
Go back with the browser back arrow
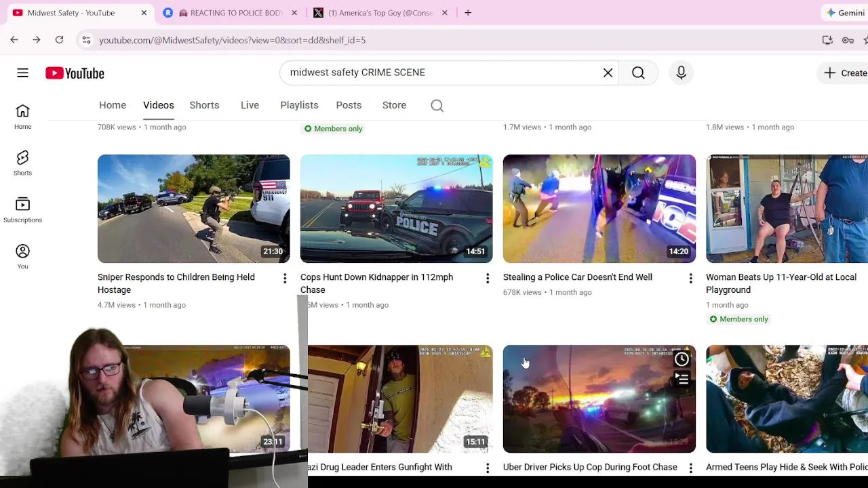(14, 40)
